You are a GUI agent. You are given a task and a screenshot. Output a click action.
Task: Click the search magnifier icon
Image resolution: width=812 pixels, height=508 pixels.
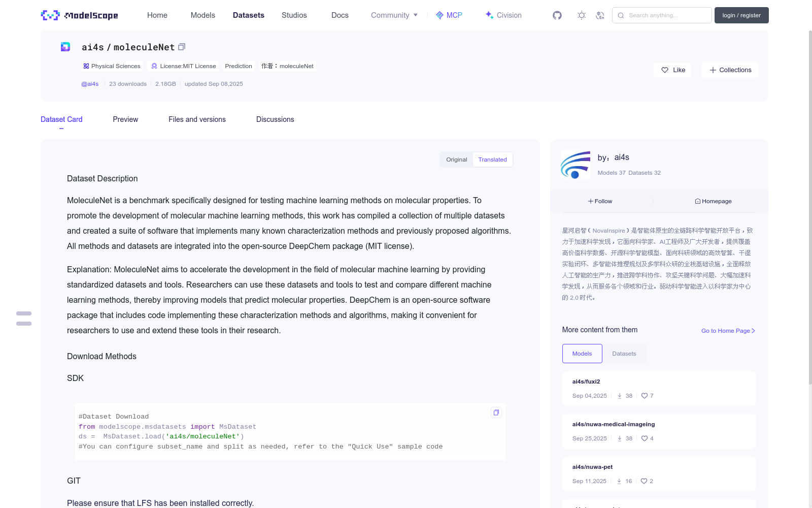coord(621,15)
